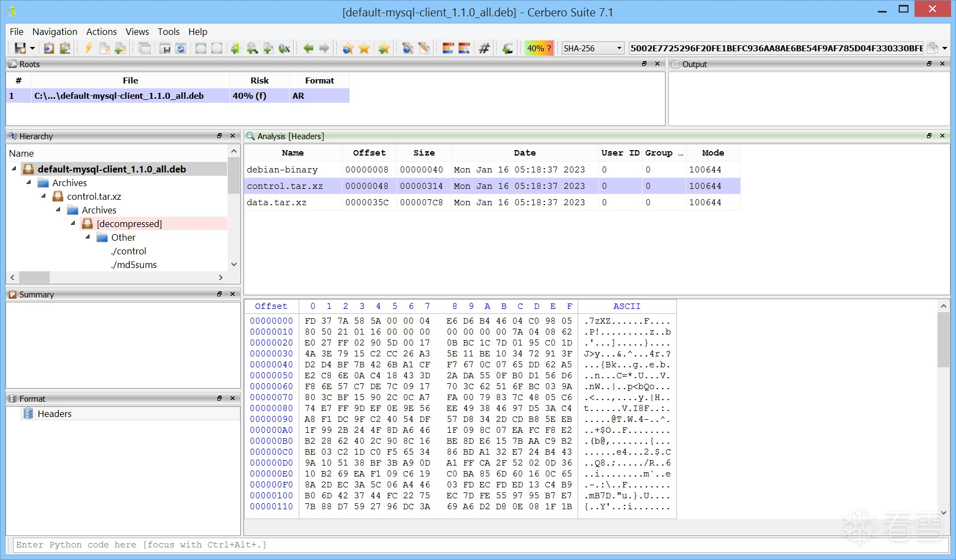Click the orange and blue layout bars icon

pyautogui.click(x=448, y=48)
